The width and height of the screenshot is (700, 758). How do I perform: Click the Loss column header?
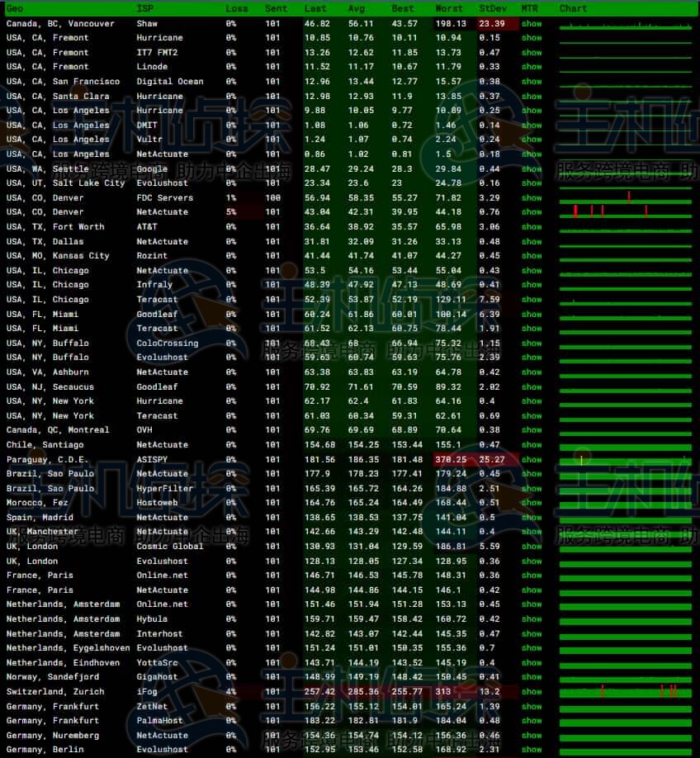pyautogui.click(x=236, y=8)
